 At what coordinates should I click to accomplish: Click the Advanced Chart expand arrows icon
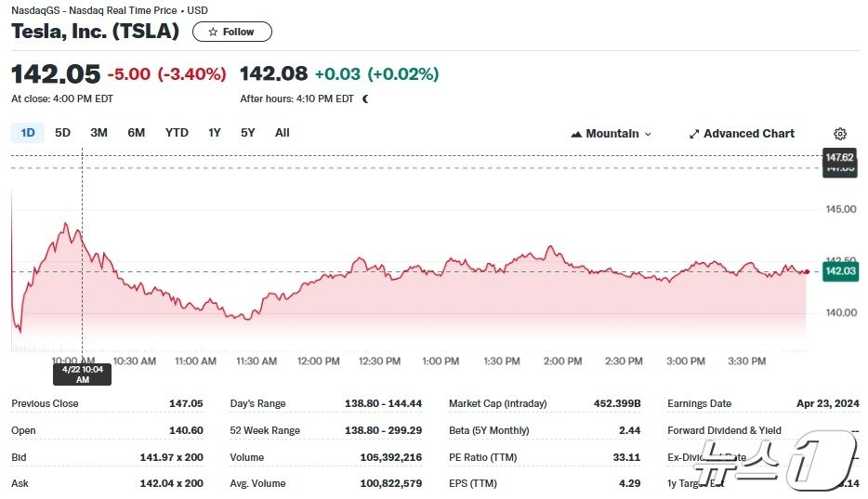pyautogui.click(x=693, y=134)
